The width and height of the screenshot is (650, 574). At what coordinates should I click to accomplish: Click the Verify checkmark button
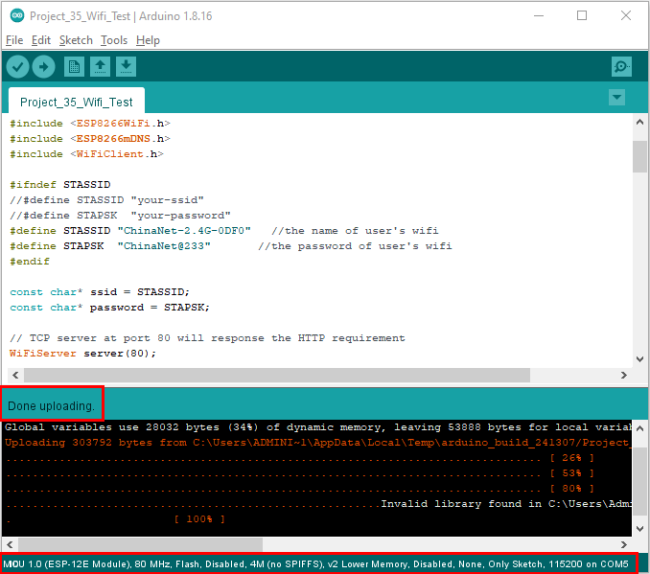[x=17, y=67]
